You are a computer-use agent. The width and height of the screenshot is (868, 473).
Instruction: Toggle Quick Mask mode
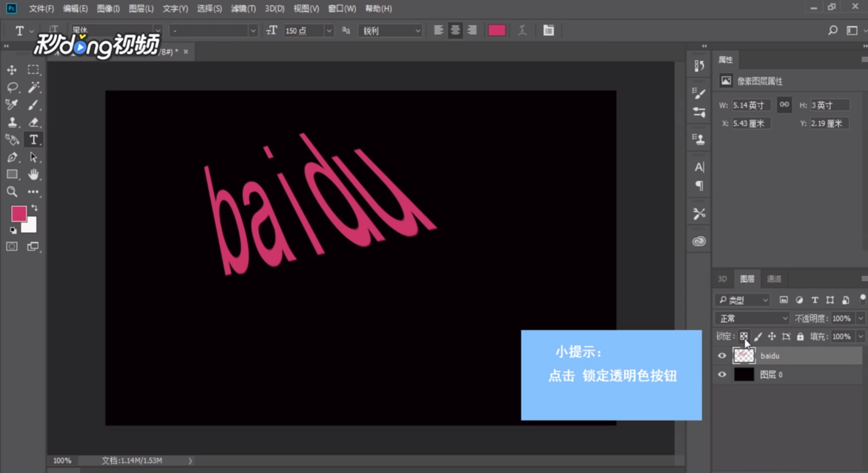tap(12, 247)
